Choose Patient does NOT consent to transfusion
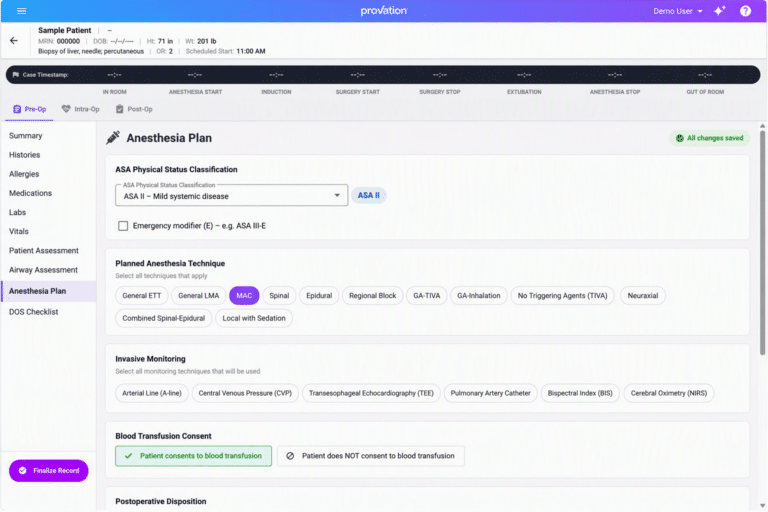Image resolution: width=768 pixels, height=512 pixels. tap(371, 456)
